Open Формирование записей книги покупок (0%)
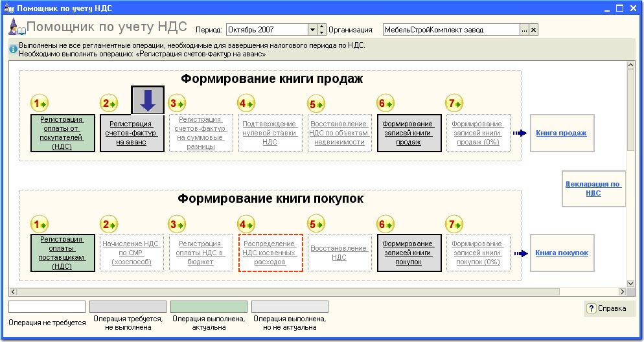 [x=478, y=253]
